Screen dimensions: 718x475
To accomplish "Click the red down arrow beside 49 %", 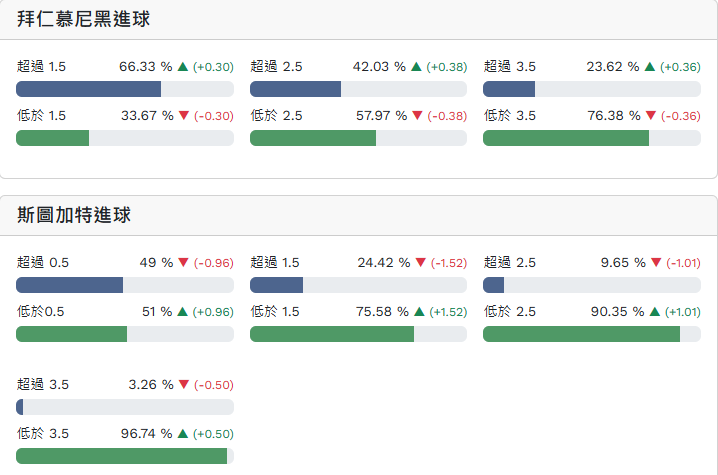I will 183,263.
